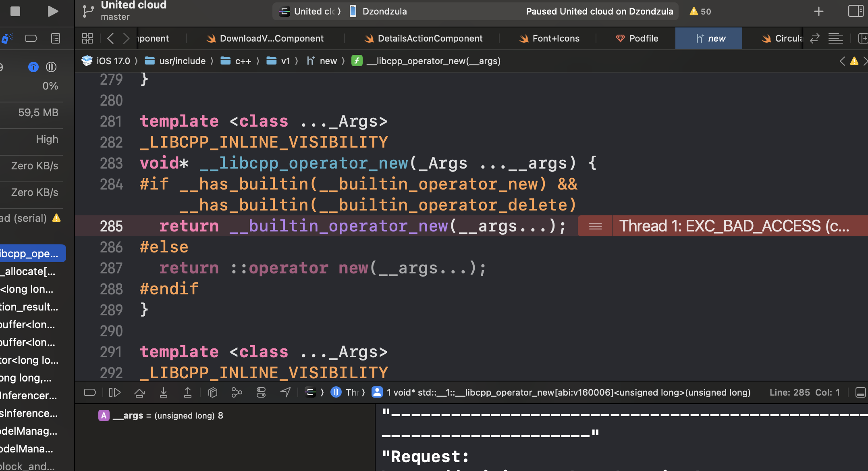Click Simulate Location arrow icon
Viewport: 868px width, 471px height.
point(285,392)
